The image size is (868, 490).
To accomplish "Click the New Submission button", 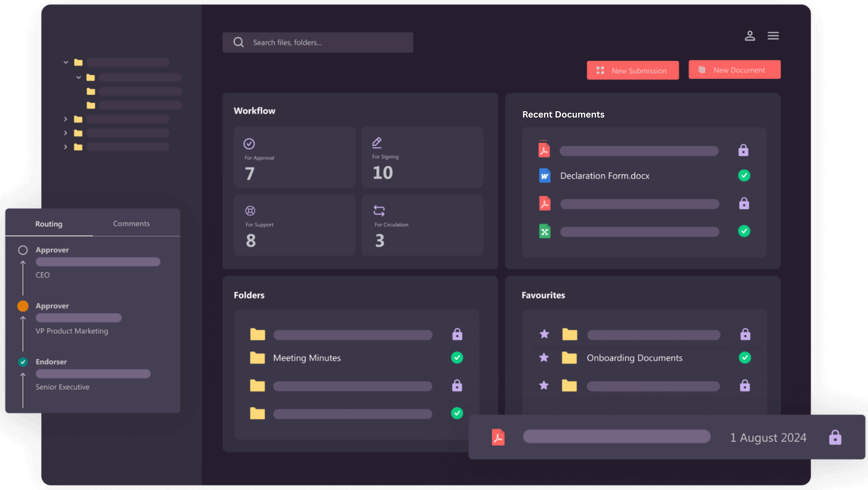I will [x=633, y=71].
